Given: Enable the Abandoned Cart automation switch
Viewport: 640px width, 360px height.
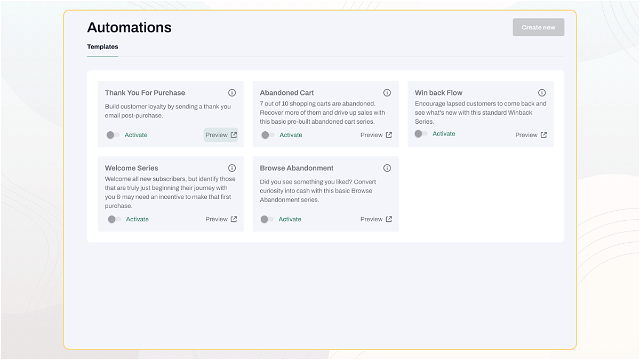Looking at the screenshot, I should pyautogui.click(x=268, y=135).
